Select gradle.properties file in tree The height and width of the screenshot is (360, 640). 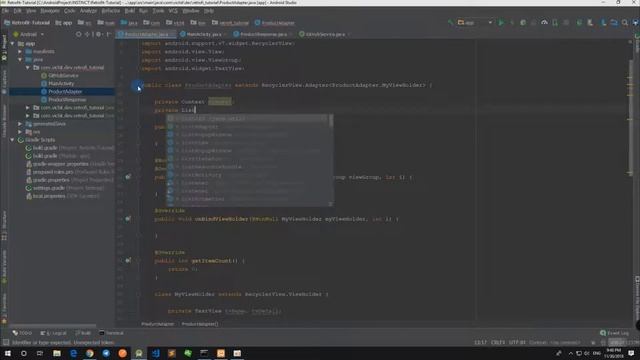tap(51, 180)
